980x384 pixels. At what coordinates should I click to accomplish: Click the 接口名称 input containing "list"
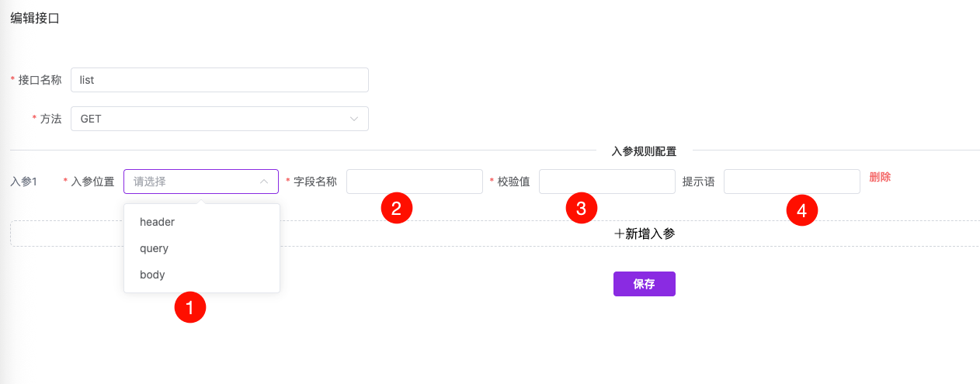click(219, 80)
